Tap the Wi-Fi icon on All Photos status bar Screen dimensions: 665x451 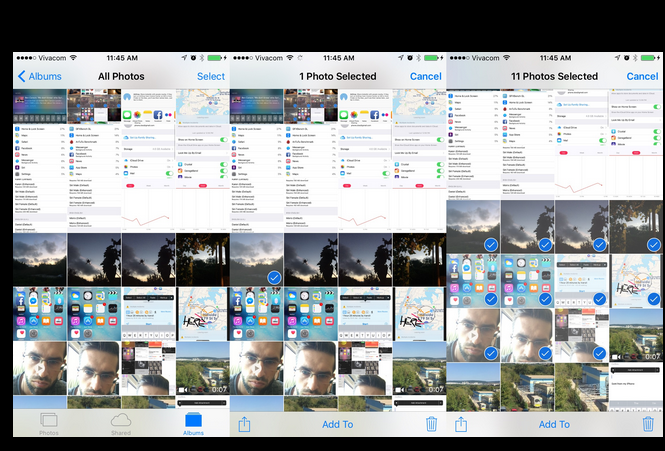[73, 58]
